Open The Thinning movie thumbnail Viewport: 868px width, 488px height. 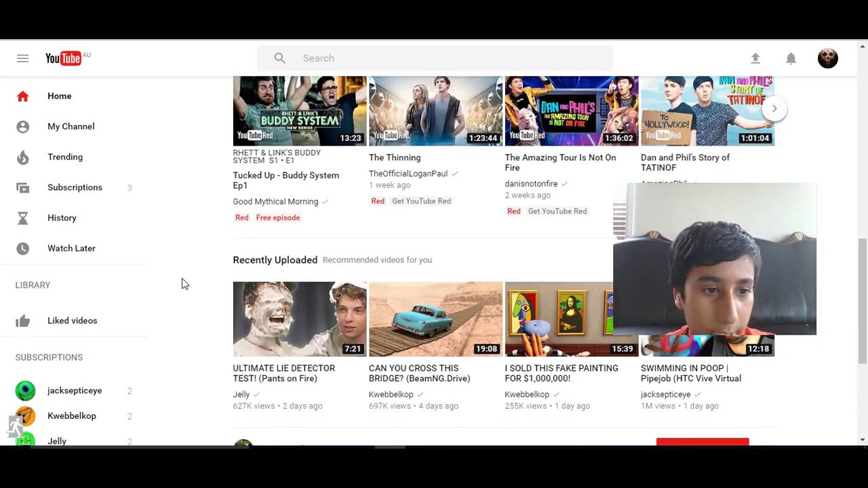pyautogui.click(x=435, y=110)
